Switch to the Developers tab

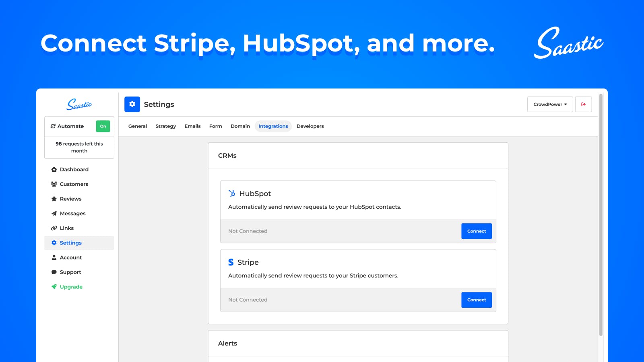(310, 126)
